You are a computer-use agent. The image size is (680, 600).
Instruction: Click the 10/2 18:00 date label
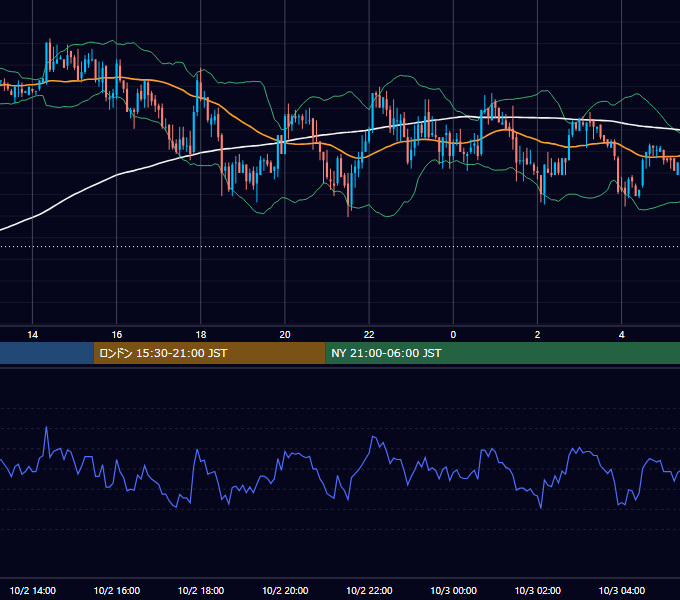(201, 590)
